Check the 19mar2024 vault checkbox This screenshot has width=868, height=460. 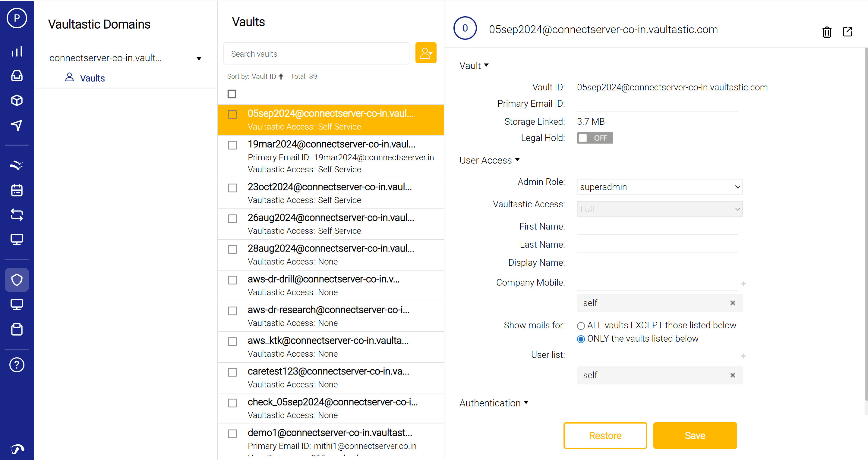pos(232,145)
